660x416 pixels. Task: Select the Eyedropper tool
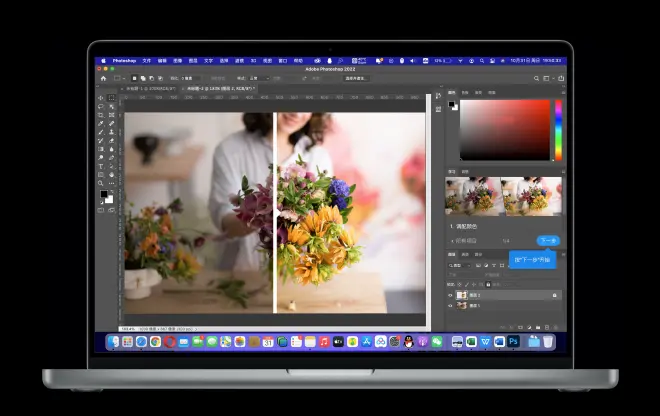[x=101, y=123]
